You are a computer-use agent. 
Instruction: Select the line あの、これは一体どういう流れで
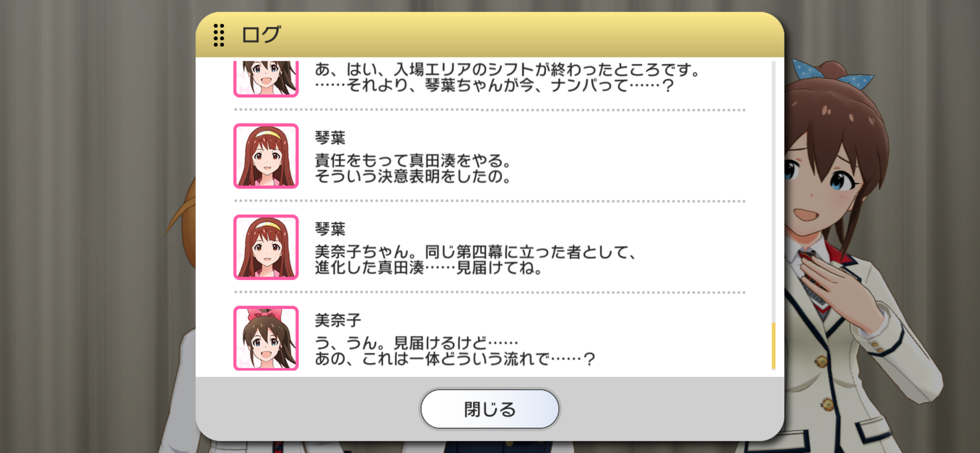click(x=455, y=359)
